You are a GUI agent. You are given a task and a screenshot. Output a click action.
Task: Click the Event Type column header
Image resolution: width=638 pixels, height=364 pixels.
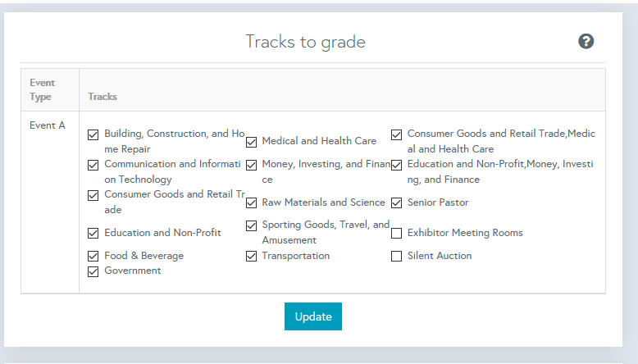(x=41, y=90)
